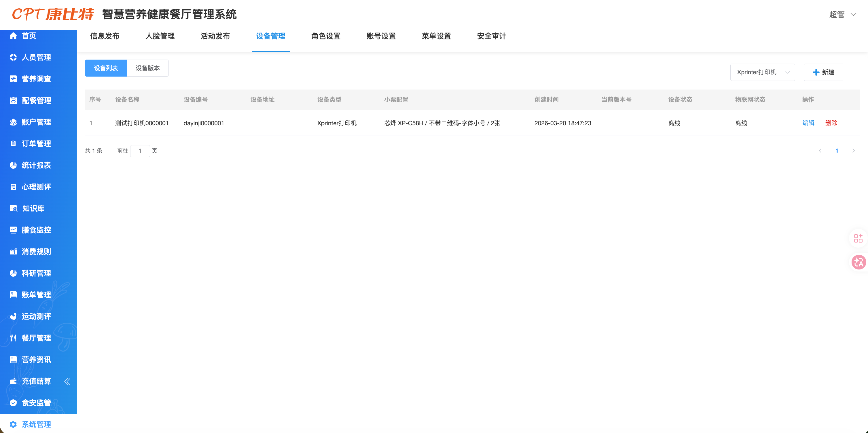Click the 共 1 条 total count text
This screenshot has width=868, height=433.
coord(94,151)
